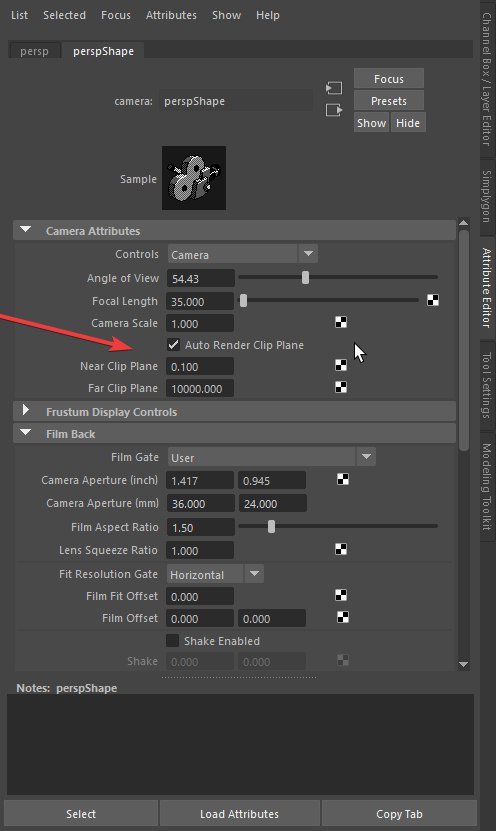Open the Controls dropdown set to Camera
Image resolution: width=496 pixels, height=831 pixels.
[243, 254]
